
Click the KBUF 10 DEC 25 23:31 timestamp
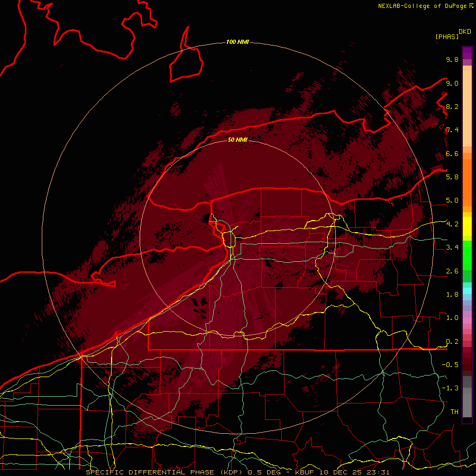pos(342,472)
